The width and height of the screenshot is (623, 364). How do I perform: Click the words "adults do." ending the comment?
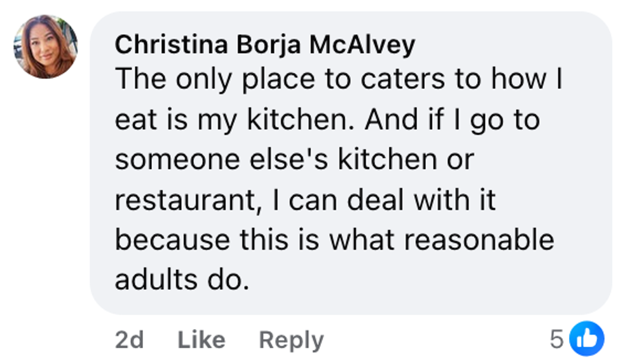(181, 280)
